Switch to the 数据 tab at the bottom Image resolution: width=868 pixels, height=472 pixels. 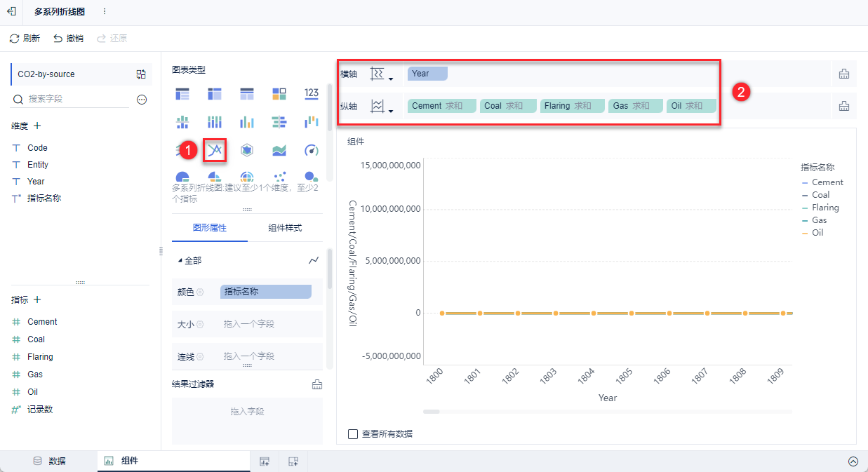(49, 461)
